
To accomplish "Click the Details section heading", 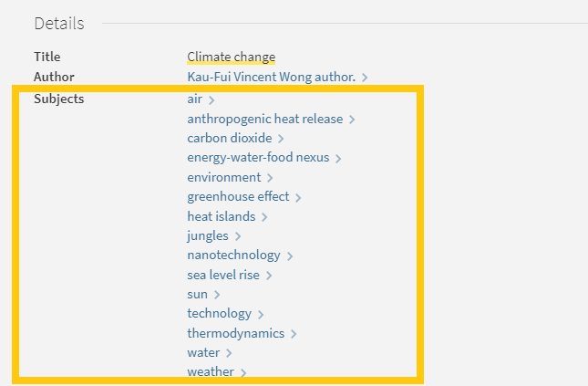I will (58, 23).
